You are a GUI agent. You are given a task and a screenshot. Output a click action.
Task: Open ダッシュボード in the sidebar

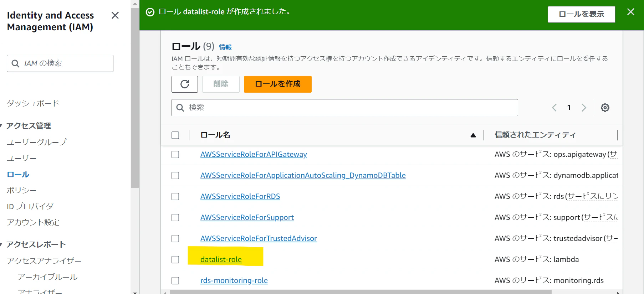click(33, 103)
